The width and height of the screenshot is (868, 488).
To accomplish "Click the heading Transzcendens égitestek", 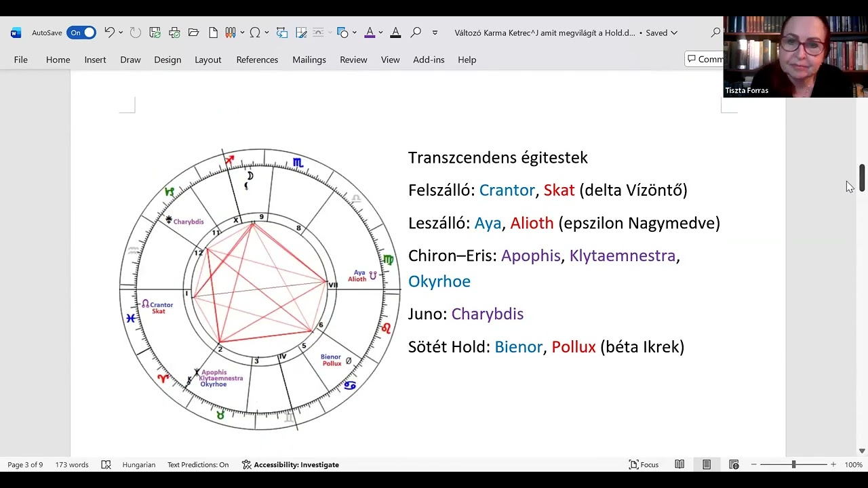I will (x=498, y=158).
